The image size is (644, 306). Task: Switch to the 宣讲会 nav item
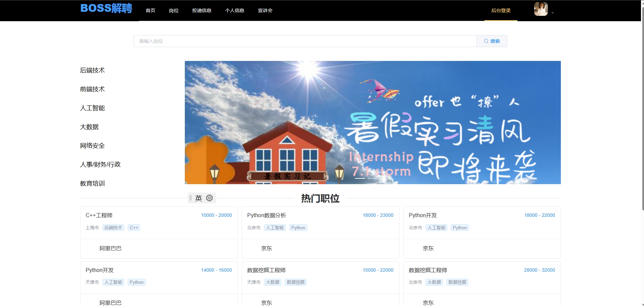(x=265, y=10)
